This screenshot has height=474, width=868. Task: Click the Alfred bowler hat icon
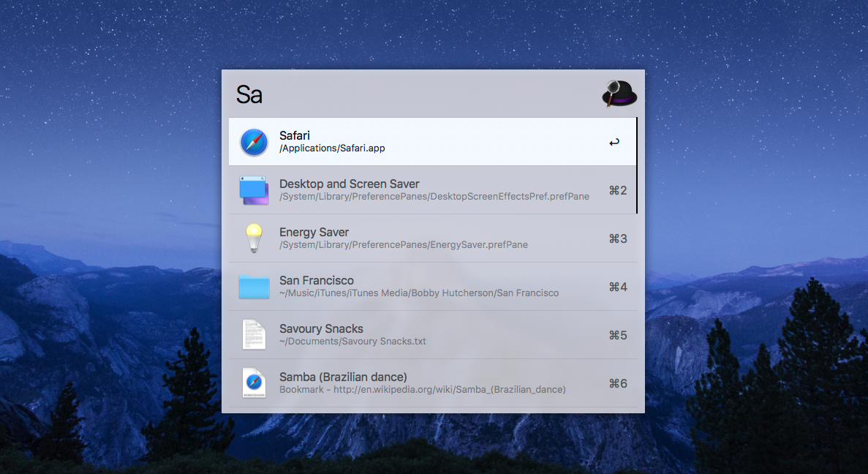[x=619, y=94]
